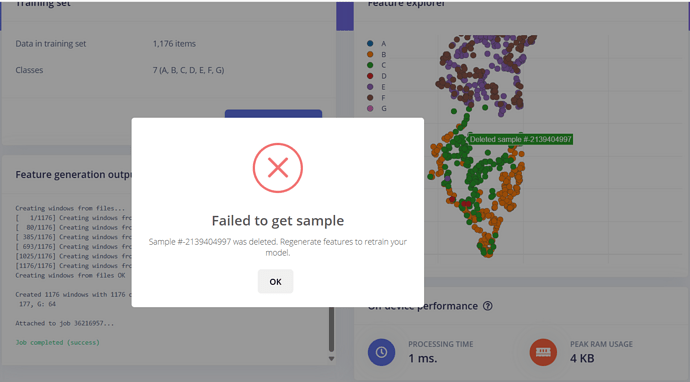The image size is (690, 382).
Task: Click the scroll down arrow of output log
Action: pyautogui.click(x=331, y=359)
